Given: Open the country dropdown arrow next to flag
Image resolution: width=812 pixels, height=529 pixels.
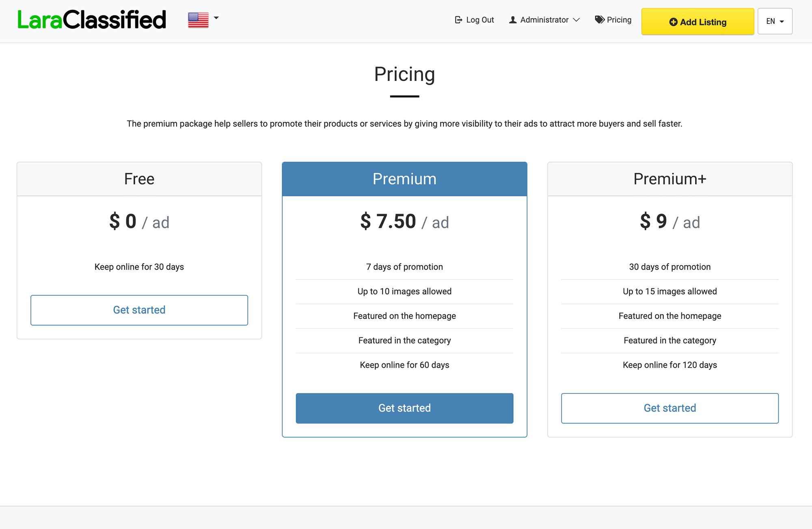Looking at the screenshot, I should coord(216,18).
